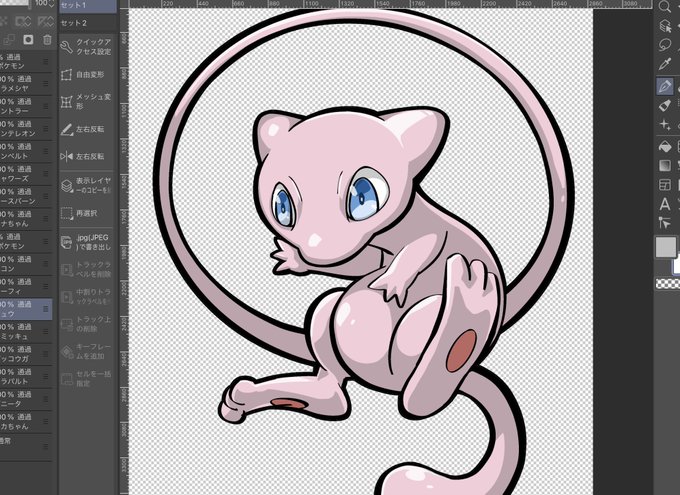Viewport: 680px width, 495px height.
Task: Select the highlighted Pen tool
Action: 664,86
